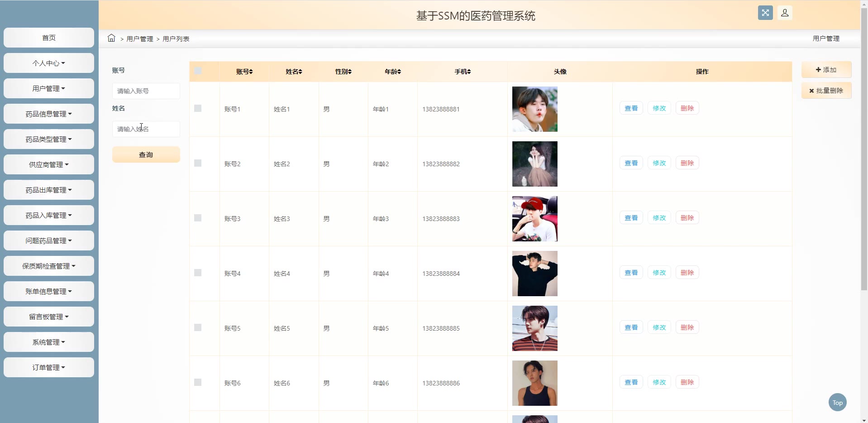
Task: Check the checkbox for row 账号2
Action: click(x=198, y=163)
